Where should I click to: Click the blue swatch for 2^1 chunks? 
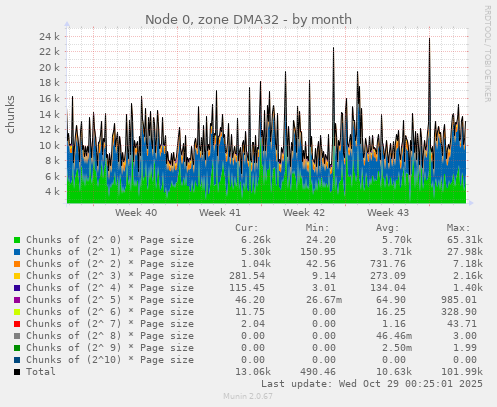pyautogui.click(x=17, y=252)
